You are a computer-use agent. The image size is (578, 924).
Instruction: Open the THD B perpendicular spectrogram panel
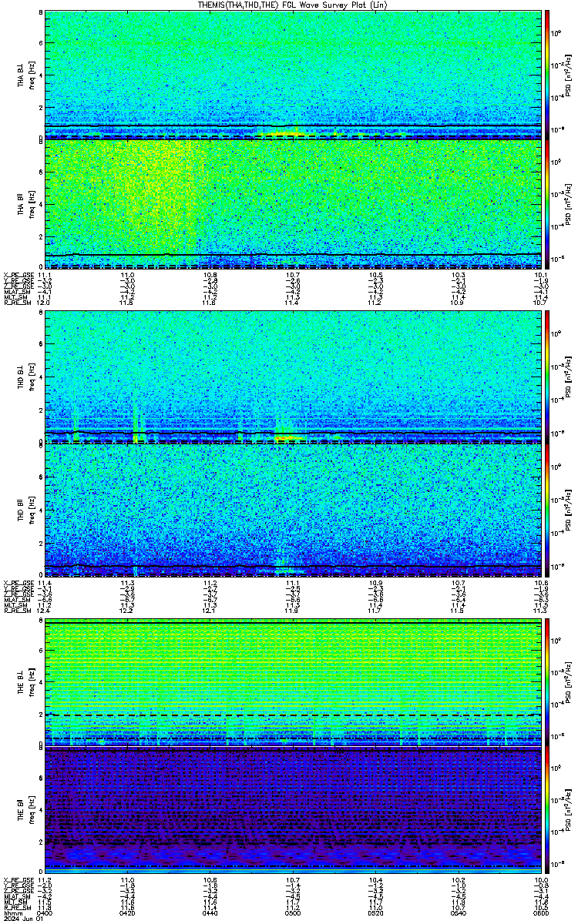[293, 377]
